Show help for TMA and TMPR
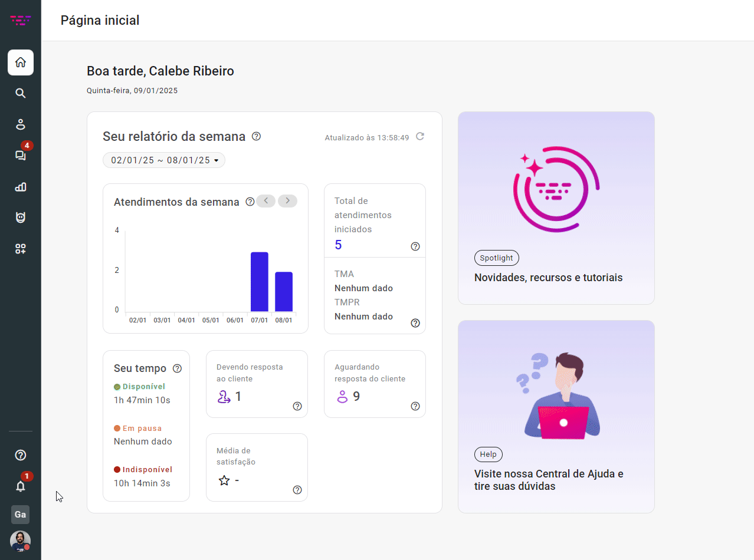 pyautogui.click(x=415, y=323)
